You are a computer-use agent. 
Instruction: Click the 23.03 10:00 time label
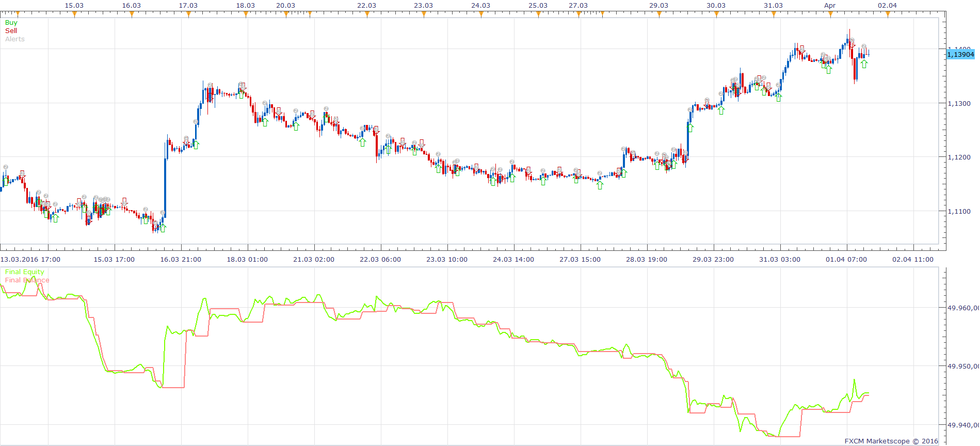click(x=447, y=260)
